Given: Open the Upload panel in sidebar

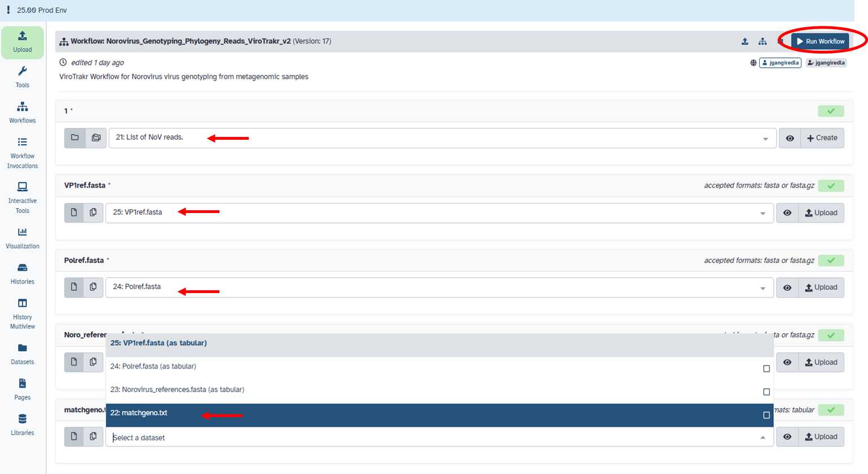Looking at the screenshot, I should pos(23,42).
